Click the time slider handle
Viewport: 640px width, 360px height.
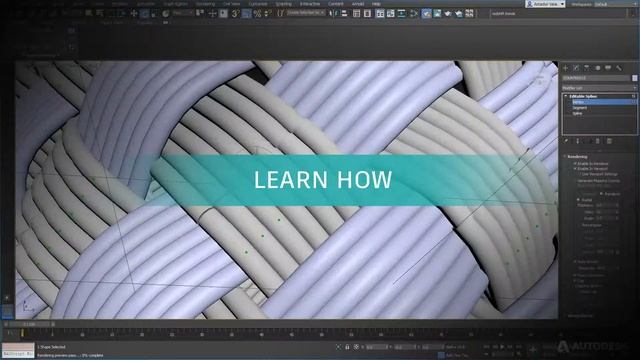point(29,324)
